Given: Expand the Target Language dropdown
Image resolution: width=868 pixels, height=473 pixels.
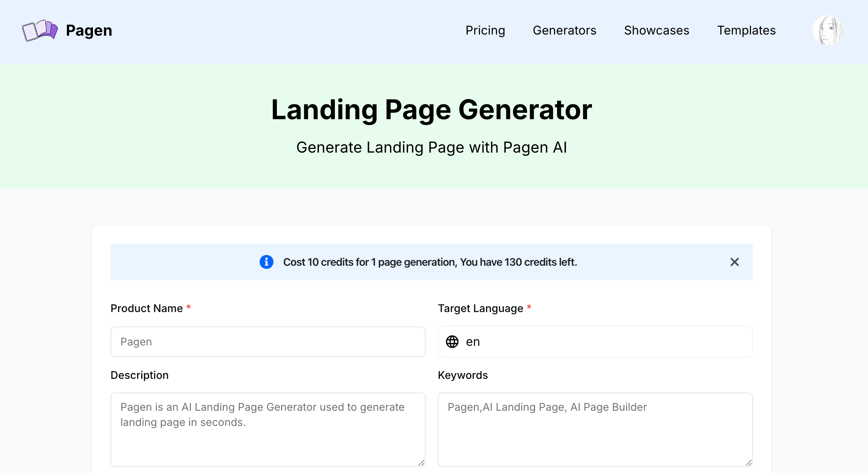Looking at the screenshot, I should (595, 342).
